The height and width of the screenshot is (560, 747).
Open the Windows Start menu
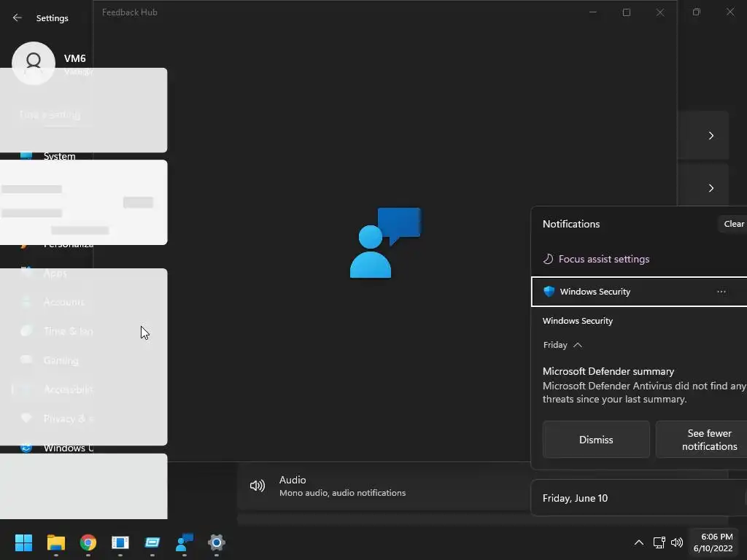pos(23,542)
